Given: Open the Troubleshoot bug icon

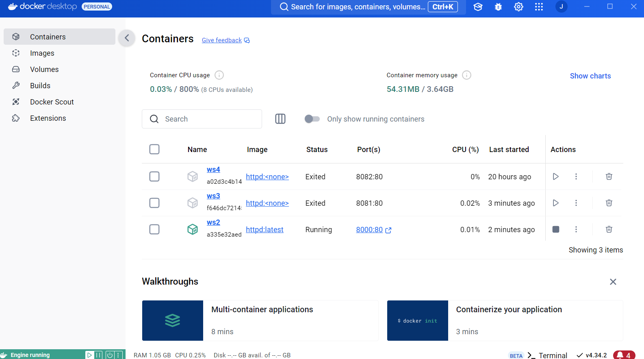Looking at the screenshot, I should [498, 7].
